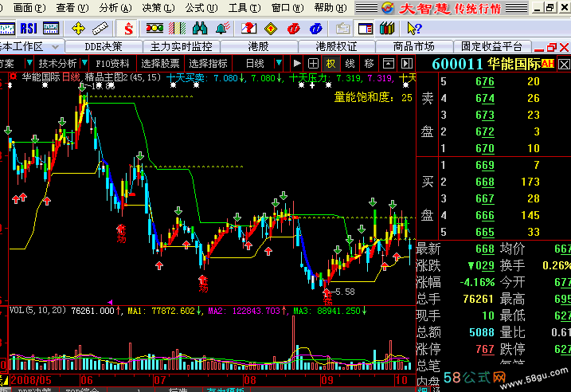Open the 公式(U) menu
Viewport: 571px width, 392px height.
point(201,8)
